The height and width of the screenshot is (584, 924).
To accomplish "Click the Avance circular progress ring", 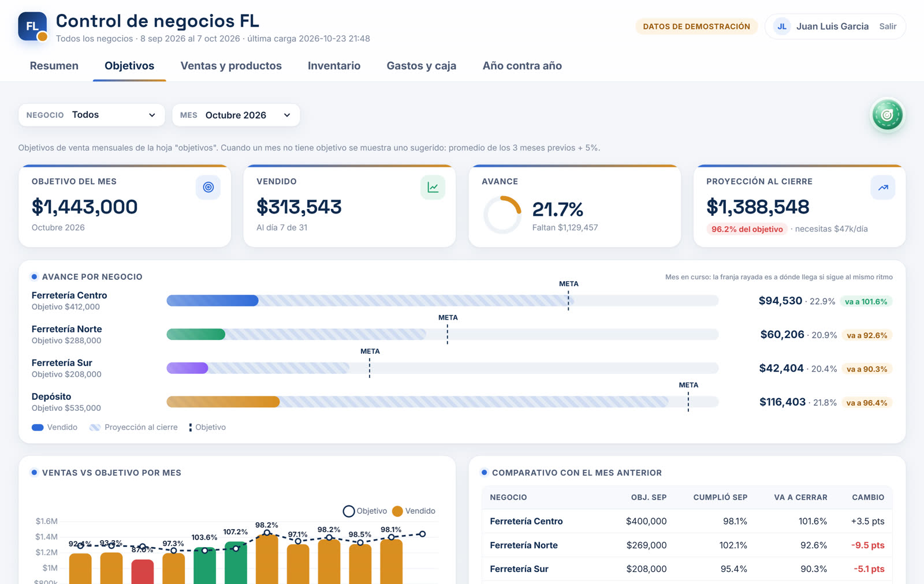I will click(502, 215).
